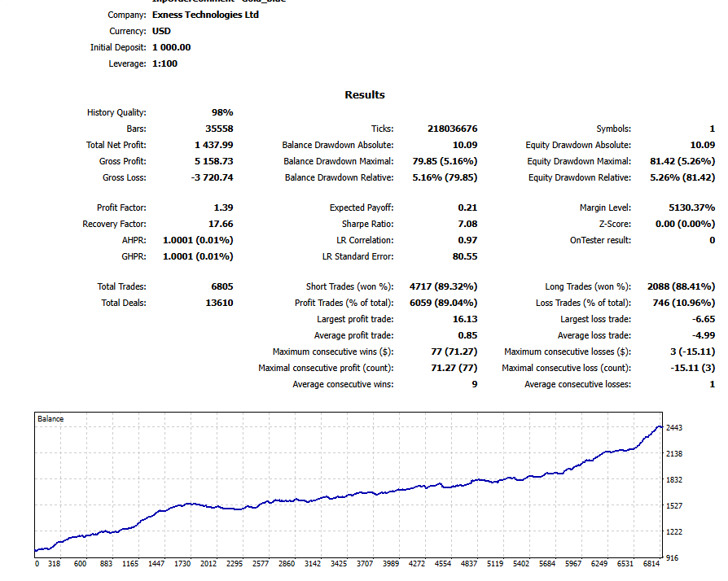728x581 pixels.
Task: Click Maximal consecutive profit value 71.27 (77)
Action: [454, 368]
